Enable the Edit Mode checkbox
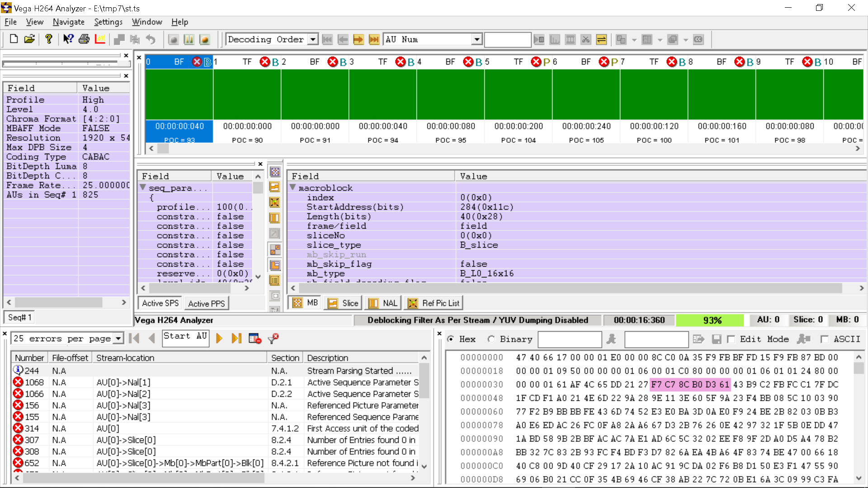The image size is (868, 488). pyautogui.click(x=731, y=339)
